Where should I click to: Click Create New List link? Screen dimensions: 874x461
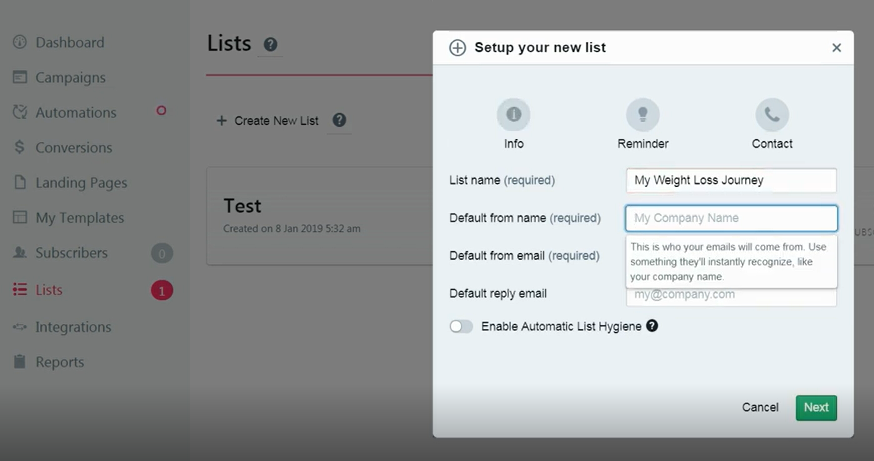click(x=276, y=120)
